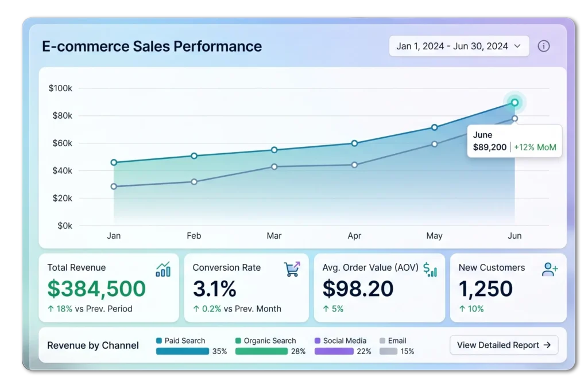Screen dimensions: 588x389
Task: Click the Social Media legend color square
Action: click(318, 341)
